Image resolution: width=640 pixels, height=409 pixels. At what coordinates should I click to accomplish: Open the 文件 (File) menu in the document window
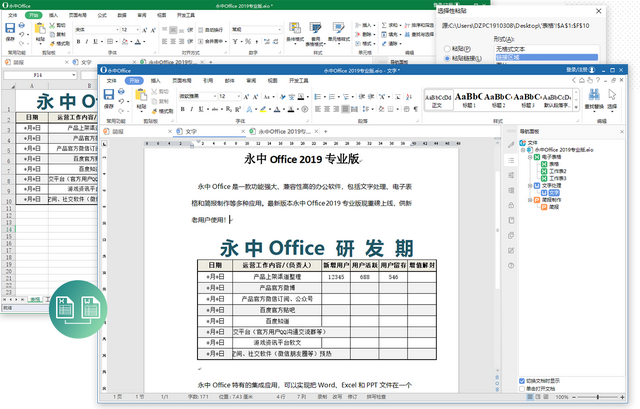[x=111, y=81]
